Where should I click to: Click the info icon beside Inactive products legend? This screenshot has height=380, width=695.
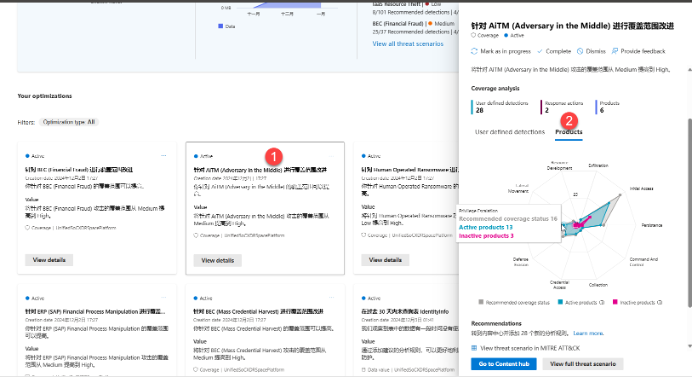pyautogui.click(x=660, y=302)
